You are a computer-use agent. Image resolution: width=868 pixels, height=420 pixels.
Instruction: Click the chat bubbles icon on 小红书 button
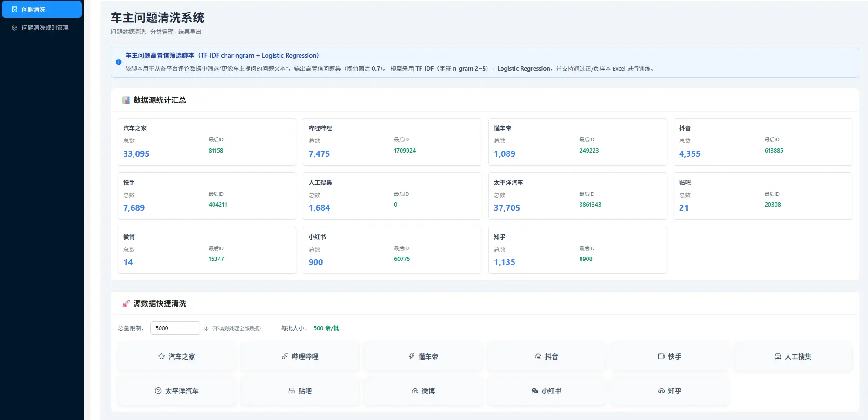536,391
